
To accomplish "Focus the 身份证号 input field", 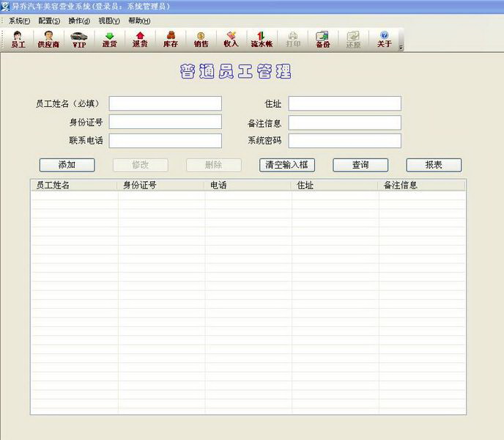I will pos(166,122).
